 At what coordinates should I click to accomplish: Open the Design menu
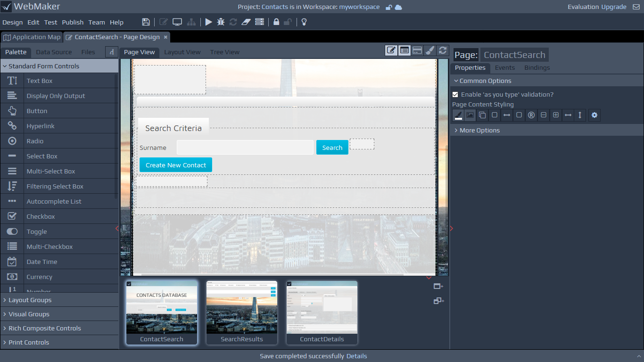pos(13,22)
